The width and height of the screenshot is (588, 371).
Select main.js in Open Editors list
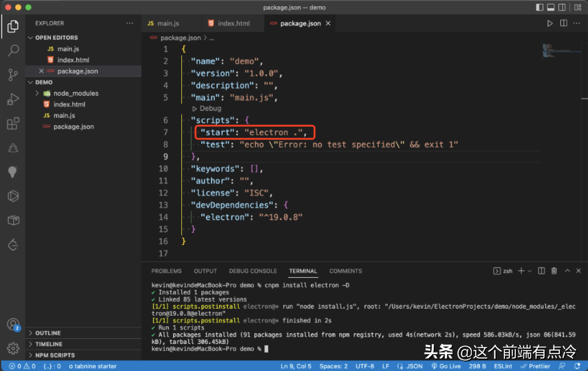pos(83,49)
